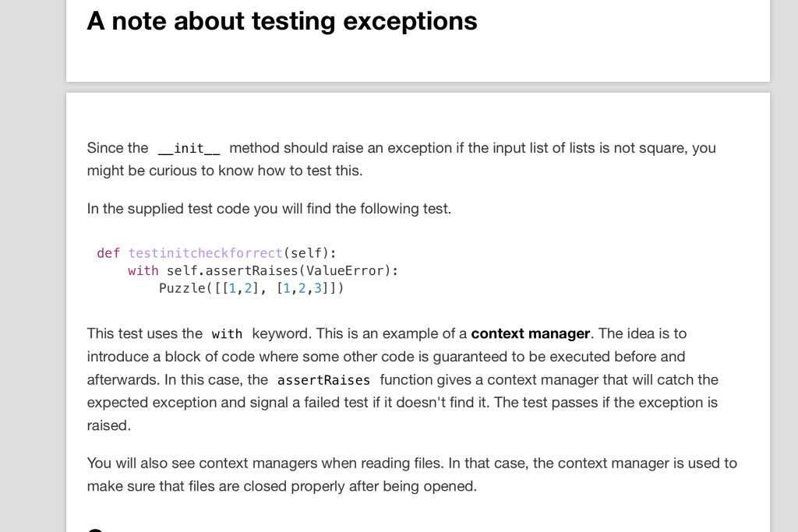Click the inline code "with" before "keyword"
Screen dimensions: 798x532
[x=227, y=334]
